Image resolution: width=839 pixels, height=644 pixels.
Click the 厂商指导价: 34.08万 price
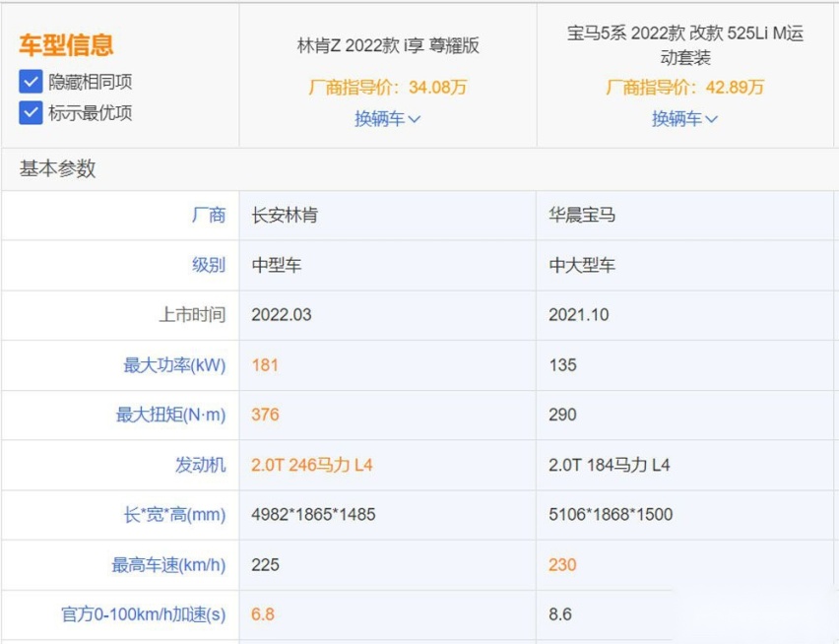pos(388,88)
